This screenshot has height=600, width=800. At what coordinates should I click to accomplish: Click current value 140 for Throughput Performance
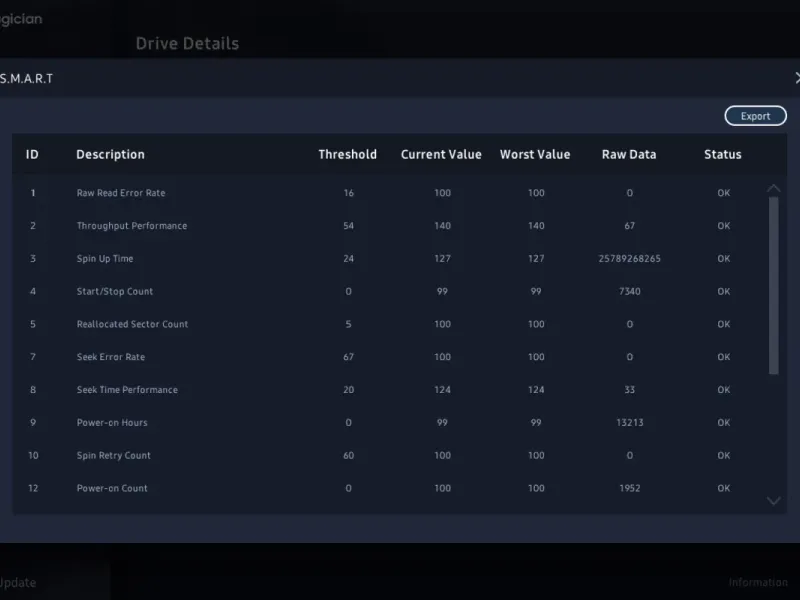pyautogui.click(x=442, y=226)
